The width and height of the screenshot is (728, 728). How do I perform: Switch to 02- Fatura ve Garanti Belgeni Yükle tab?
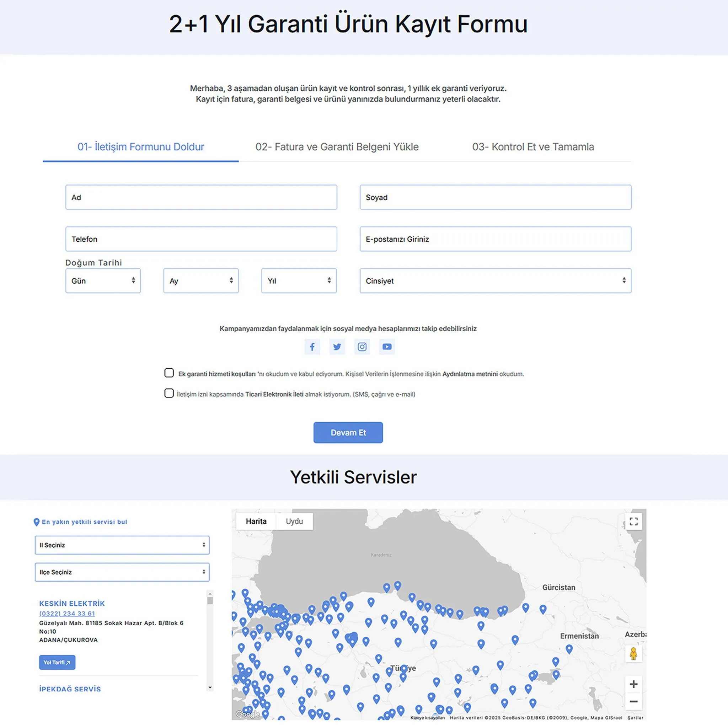pyautogui.click(x=337, y=146)
